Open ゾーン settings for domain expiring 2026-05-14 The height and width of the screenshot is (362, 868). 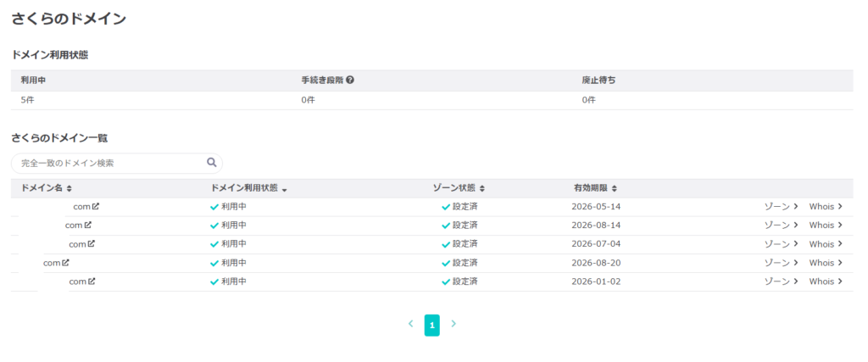(x=781, y=206)
